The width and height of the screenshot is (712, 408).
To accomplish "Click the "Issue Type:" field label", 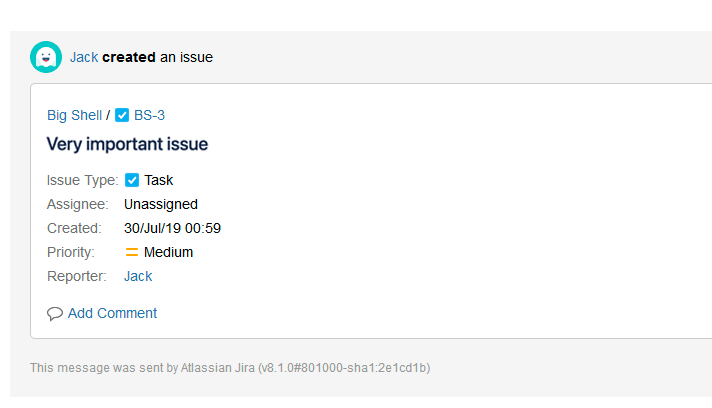I will (x=82, y=180).
